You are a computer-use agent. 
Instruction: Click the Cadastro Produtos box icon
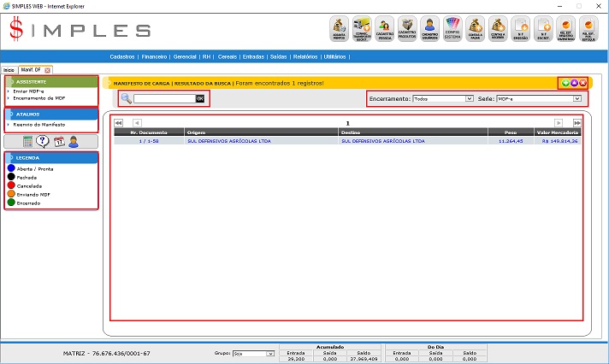coord(408,29)
